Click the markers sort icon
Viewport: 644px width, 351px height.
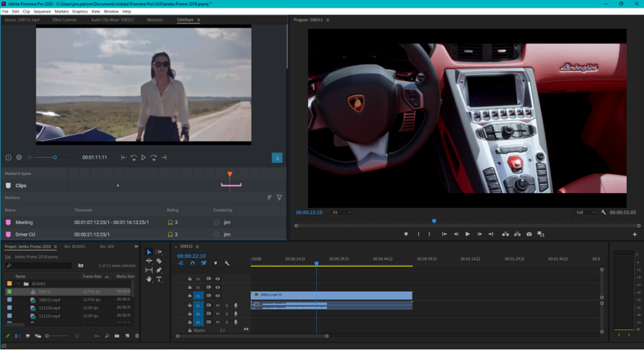pos(269,198)
